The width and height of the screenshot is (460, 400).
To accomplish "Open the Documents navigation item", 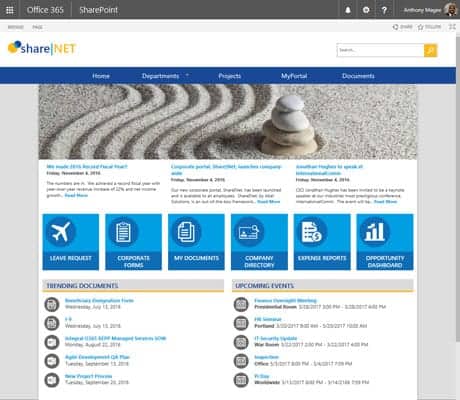I will click(358, 76).
